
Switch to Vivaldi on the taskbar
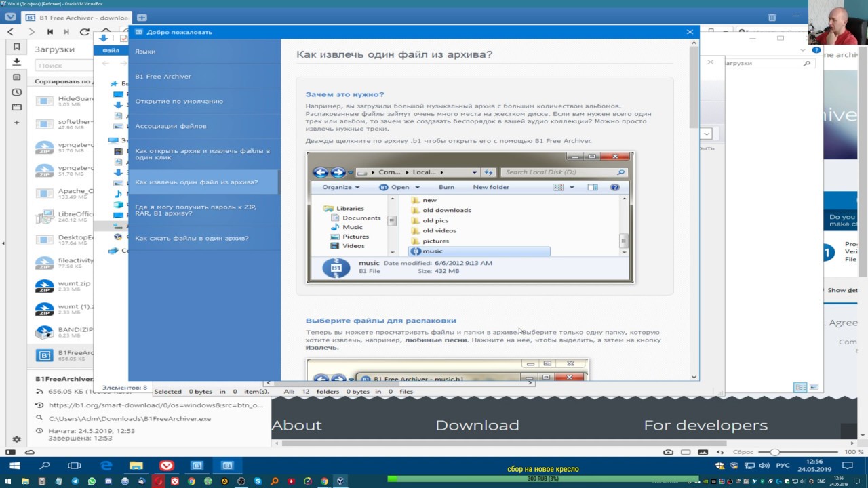(x=167, y=466)
